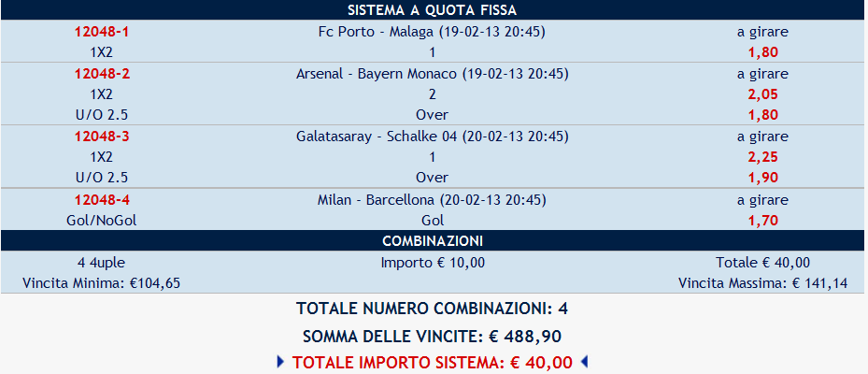Click the SOMMA DELLE VINCITE total
The width and height of the screenshot is (868, 374).
(x=432, y=336)
